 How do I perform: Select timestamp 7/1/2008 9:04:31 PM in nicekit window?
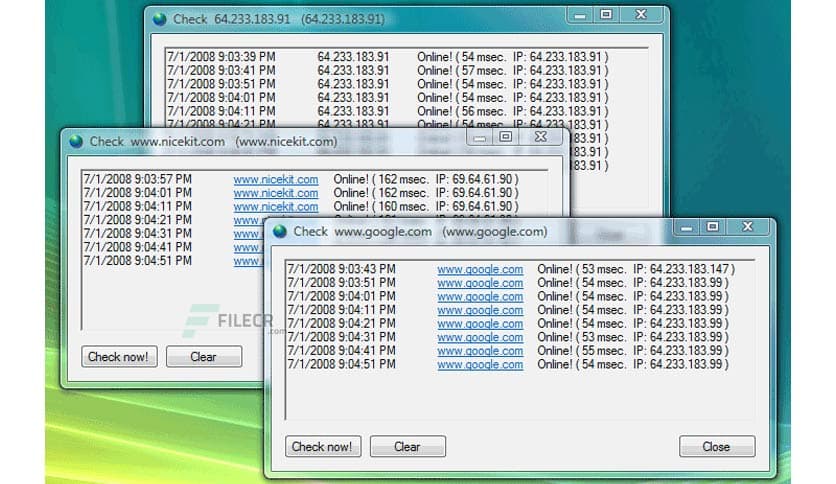138,233
